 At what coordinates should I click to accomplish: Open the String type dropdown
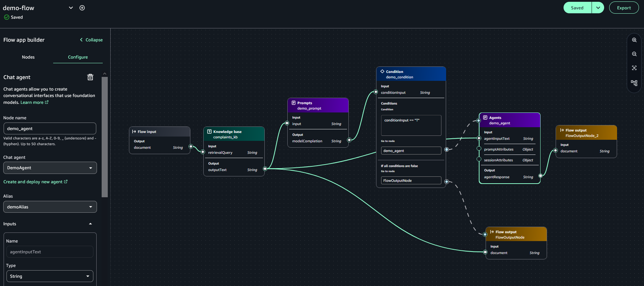click(x=50, y=276)
